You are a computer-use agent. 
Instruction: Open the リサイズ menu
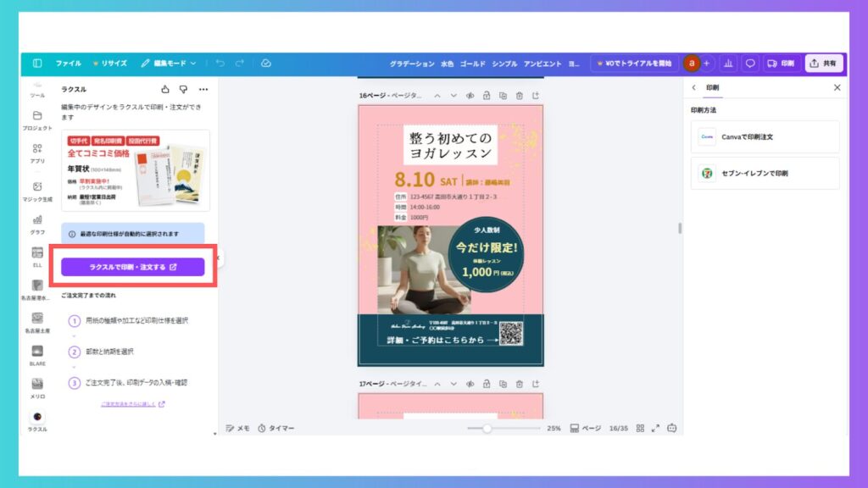[109, 64]
